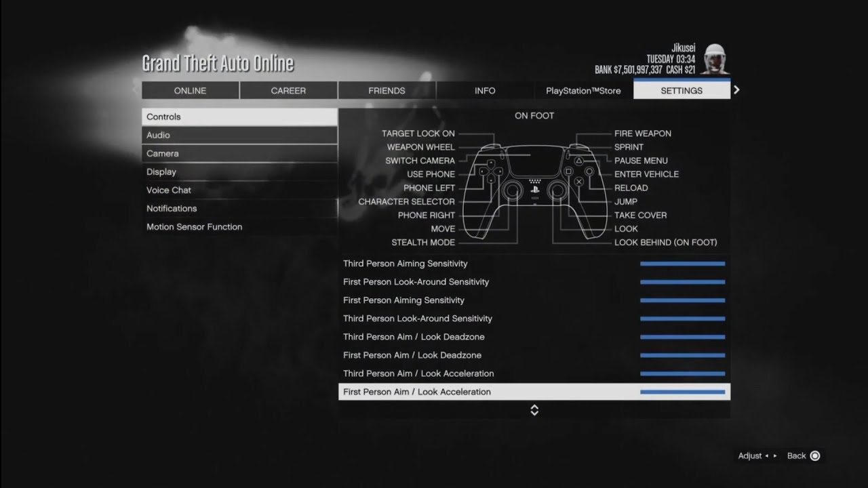Click the circle button on the controller diagram
This screenshot has height=488, width=868.
(x=589, y=171)
